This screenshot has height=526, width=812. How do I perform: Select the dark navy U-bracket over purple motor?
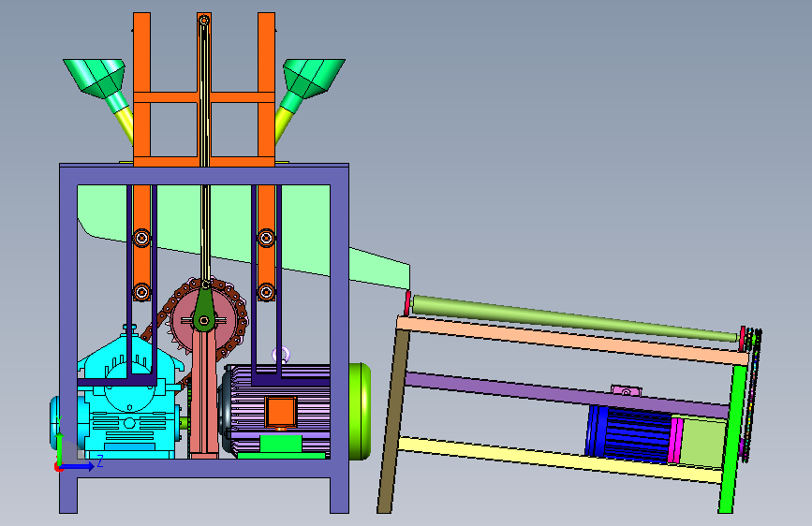(x=266, y=381)
